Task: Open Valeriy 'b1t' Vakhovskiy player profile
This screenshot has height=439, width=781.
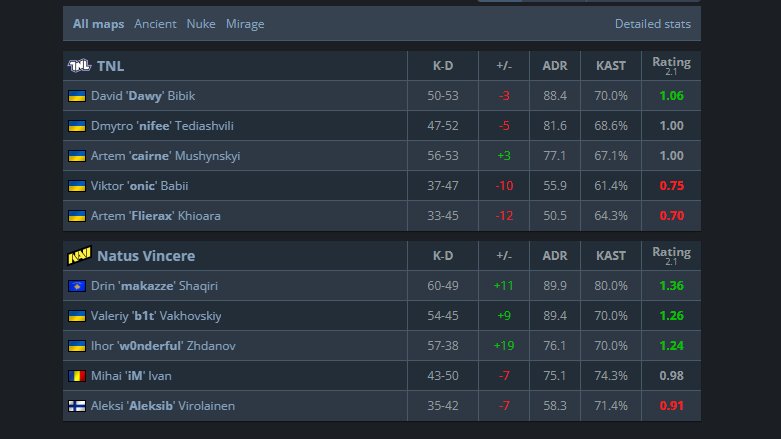Action: (156, 316)
